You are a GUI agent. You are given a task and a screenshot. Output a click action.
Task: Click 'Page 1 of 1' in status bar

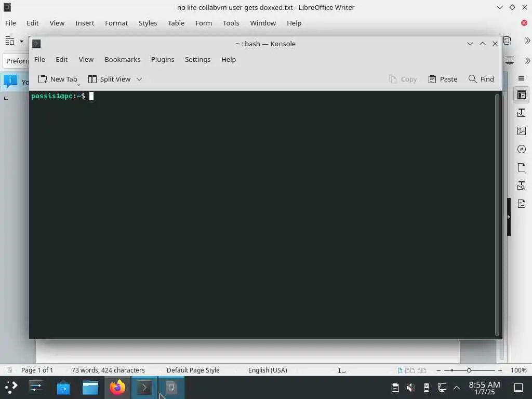coord(37,370)
